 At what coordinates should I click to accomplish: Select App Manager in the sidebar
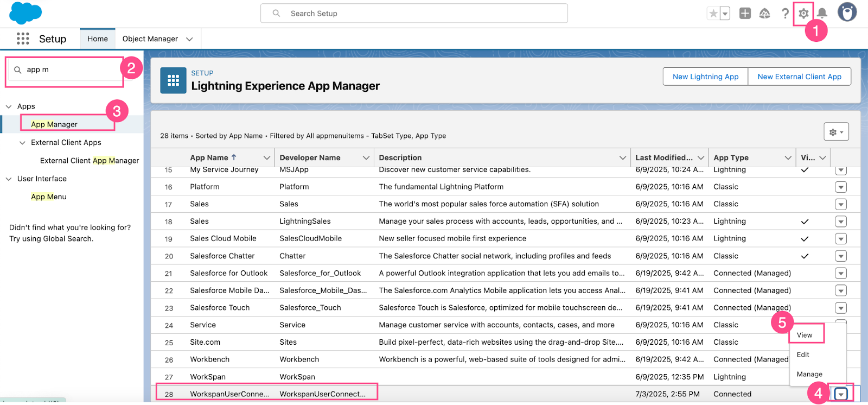click(54, 124)
